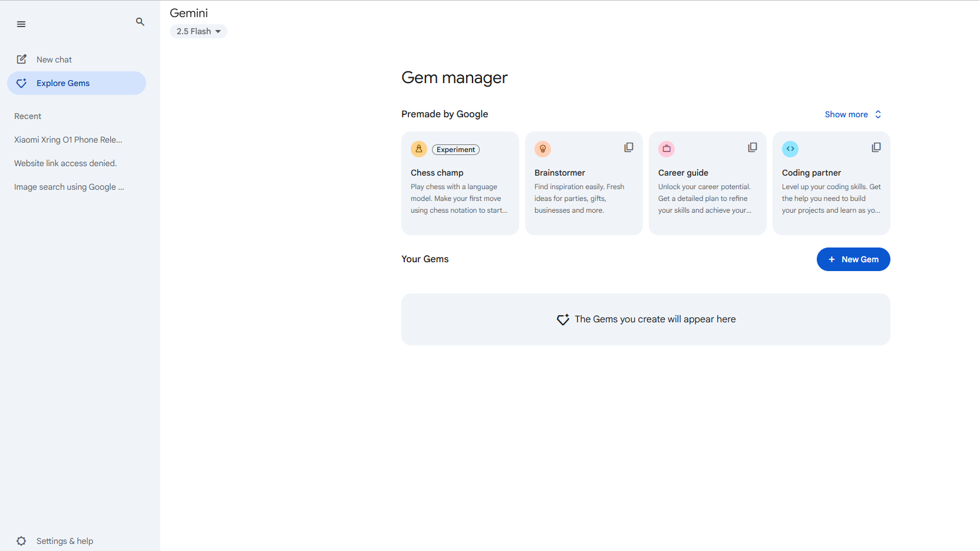This screenshot has height=551, width=980.
Task: Open the Xiaomi Xring O1 recent chat
Action: 68,140
